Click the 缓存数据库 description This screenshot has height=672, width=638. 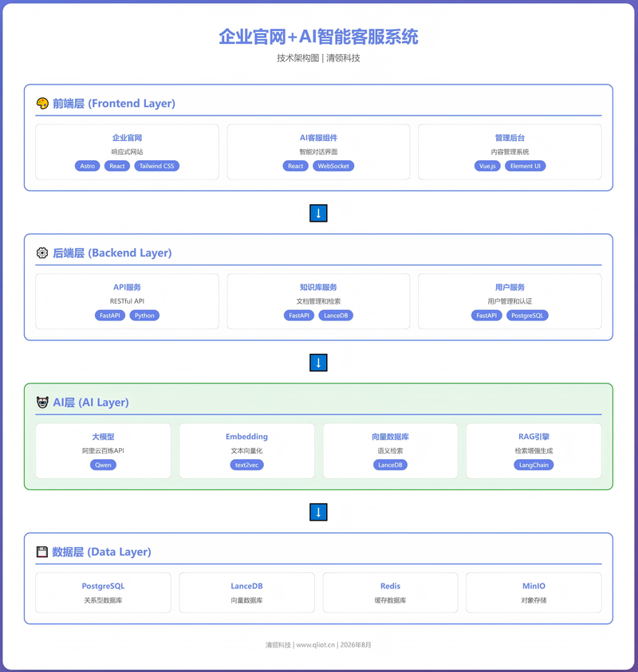(390, 600)
